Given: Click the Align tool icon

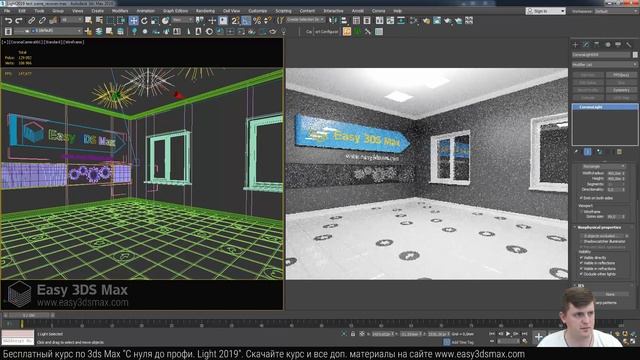Looking at the screenshot, I should click(344, 20).
